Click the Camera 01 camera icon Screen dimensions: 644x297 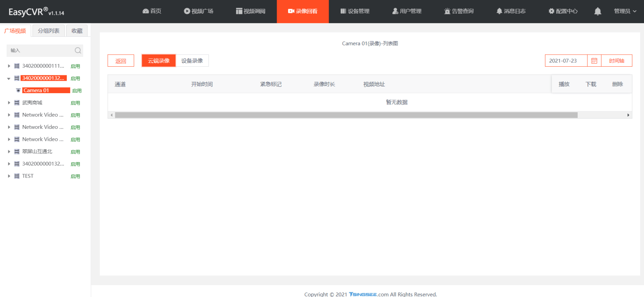pos(18,91)
